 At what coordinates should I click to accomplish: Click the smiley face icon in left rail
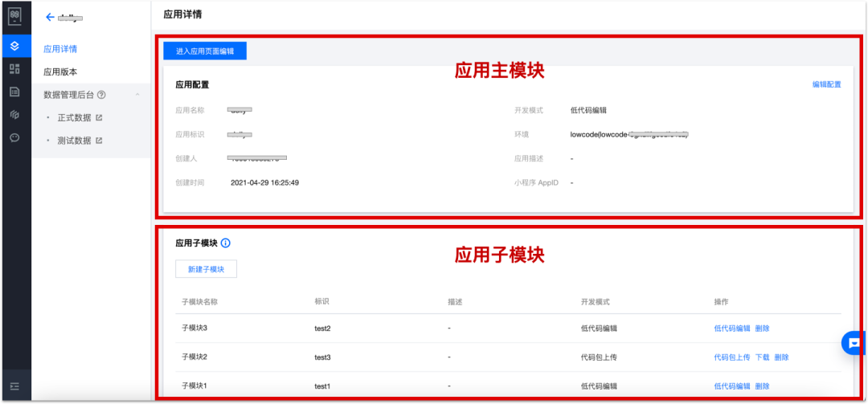[14, 137]
